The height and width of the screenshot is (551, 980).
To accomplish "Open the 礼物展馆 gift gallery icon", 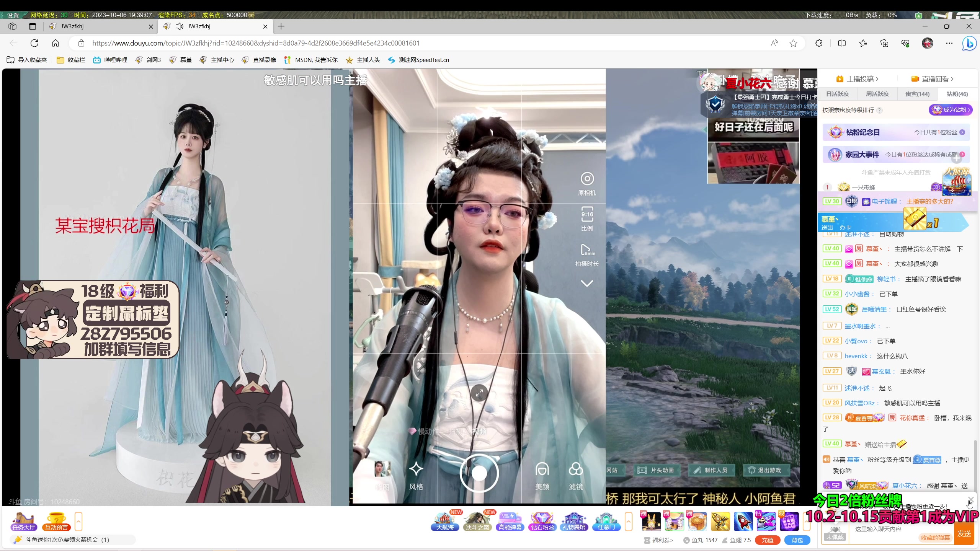I will point(573,521).
